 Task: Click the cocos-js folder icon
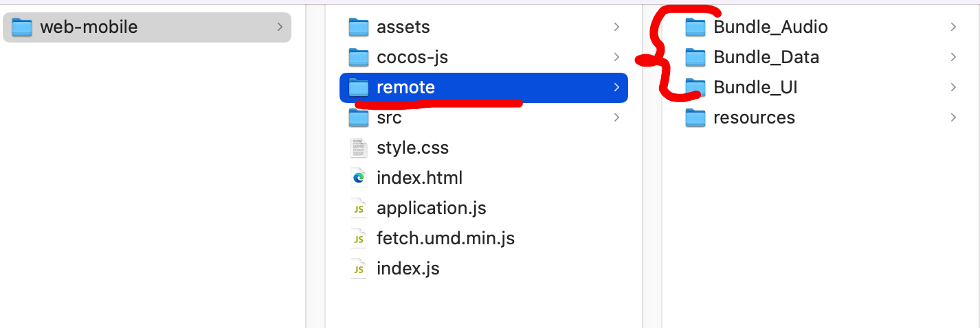pyautogui.click(x=359, y=58)
